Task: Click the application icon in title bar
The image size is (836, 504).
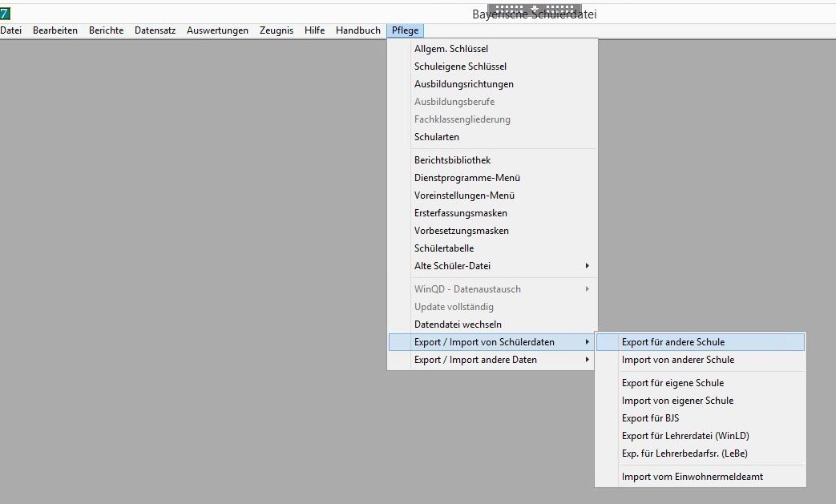Action: click(5, 14)
